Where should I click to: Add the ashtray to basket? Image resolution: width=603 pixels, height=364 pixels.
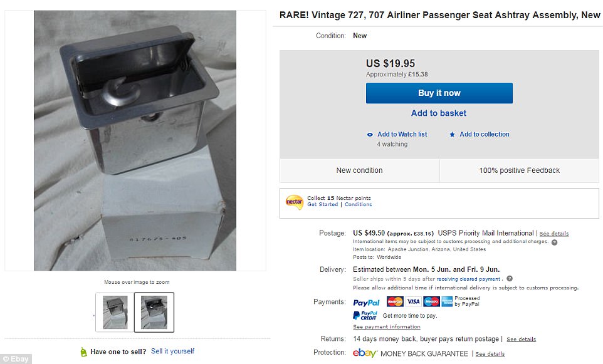(439, 113)
